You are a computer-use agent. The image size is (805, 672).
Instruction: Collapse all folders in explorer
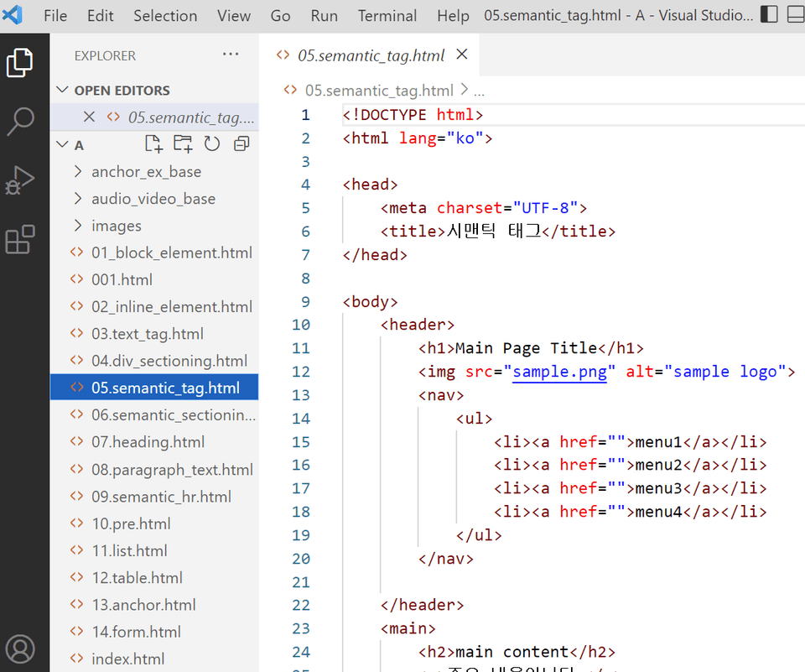pos(241,144)
